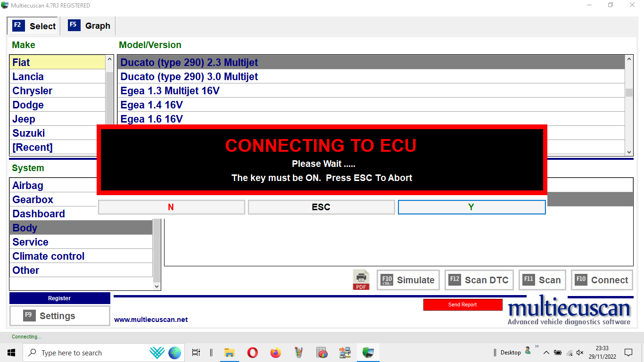Image resolution: width=644 pixels, height=362 pixels.
Task: Click the F10 Simulate button
Action: pyautogui.click(x=408, y=280)
